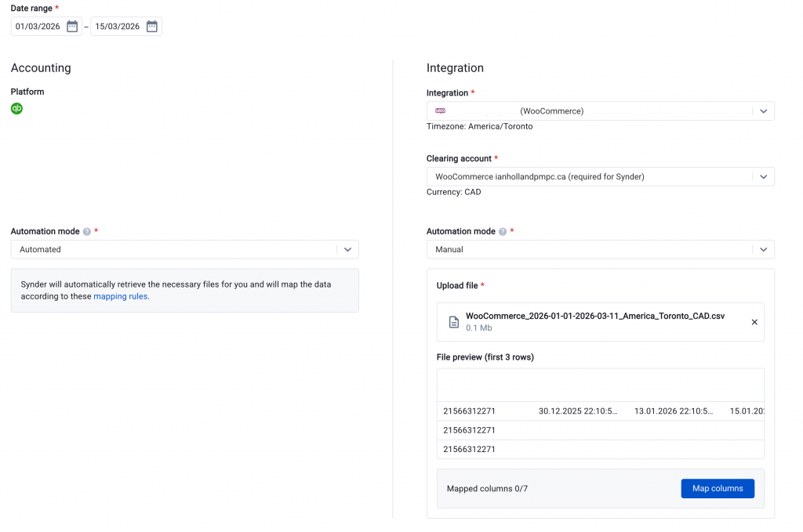
Task: Open the start date calendar picker icon
Action: pyautogui.click(x=72, y=27)
